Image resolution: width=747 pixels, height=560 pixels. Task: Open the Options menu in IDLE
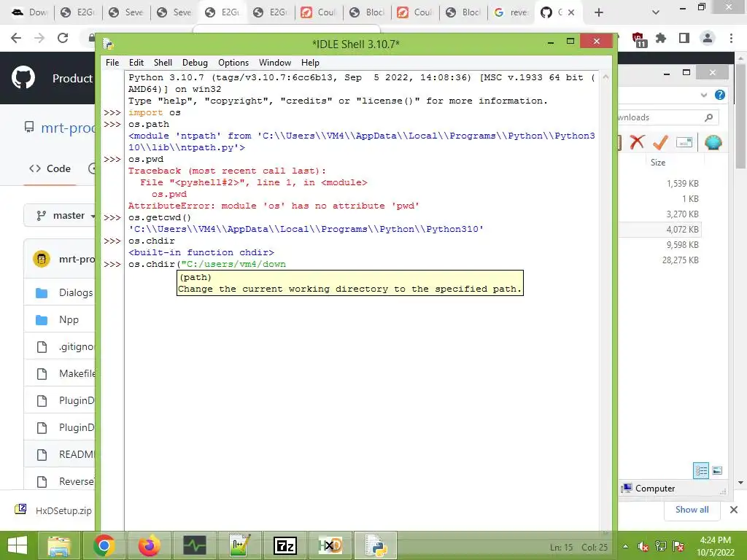click(233, 63)
